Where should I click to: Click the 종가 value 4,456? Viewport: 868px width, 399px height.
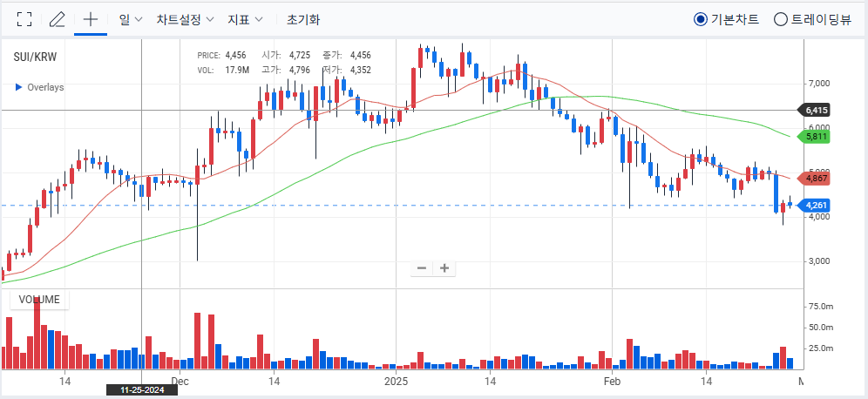pyautogui.click(x=361, y=56)
